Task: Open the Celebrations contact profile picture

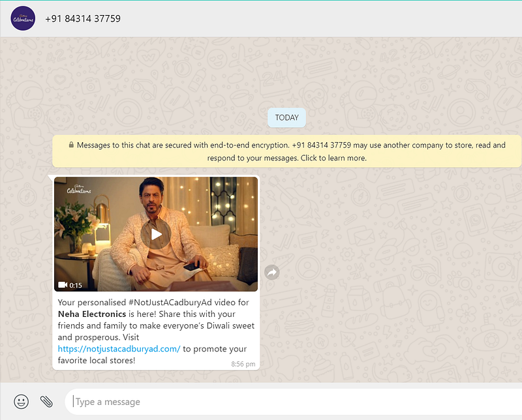Action: tap(23, 18)
